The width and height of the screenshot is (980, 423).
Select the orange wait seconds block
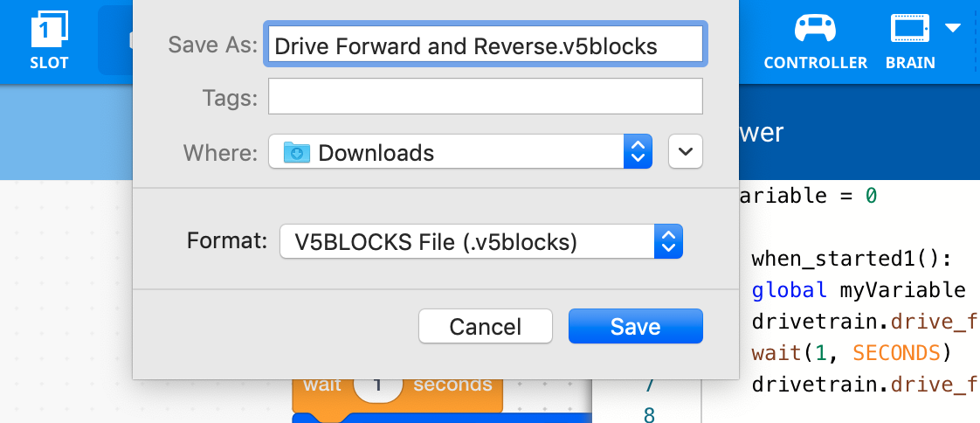323,391
